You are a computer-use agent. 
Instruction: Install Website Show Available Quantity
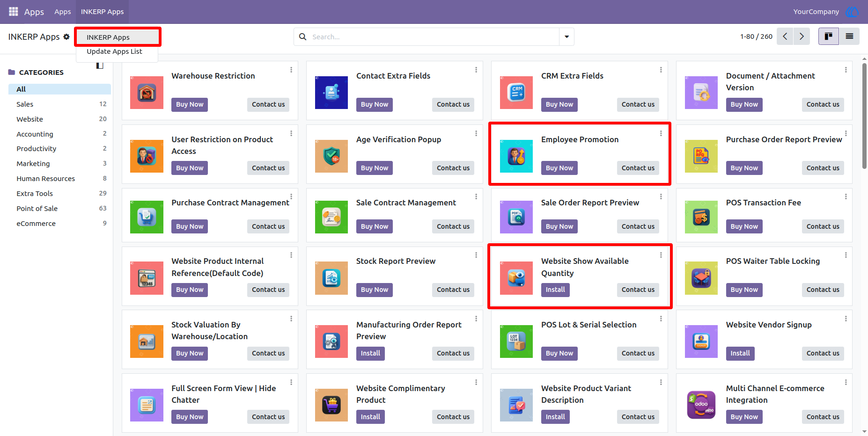coord(555,290)
